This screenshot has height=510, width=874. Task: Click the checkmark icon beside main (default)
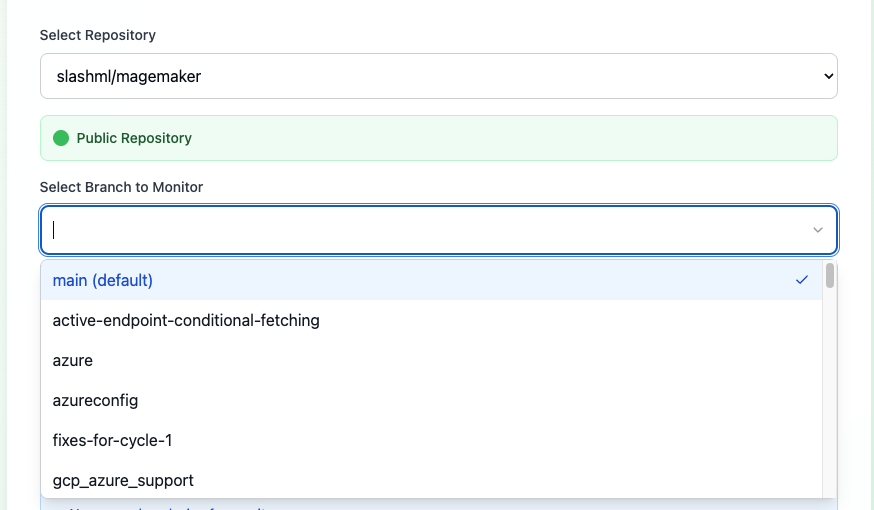[802, 280]
